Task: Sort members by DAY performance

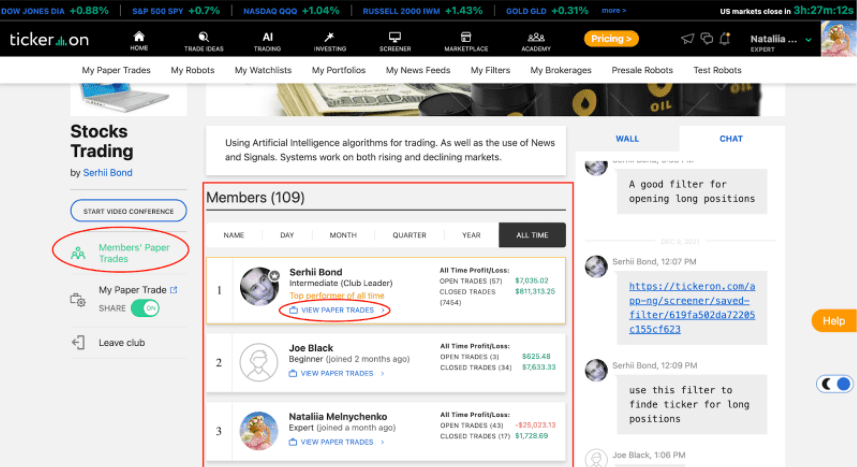Action: coord(287,235)
